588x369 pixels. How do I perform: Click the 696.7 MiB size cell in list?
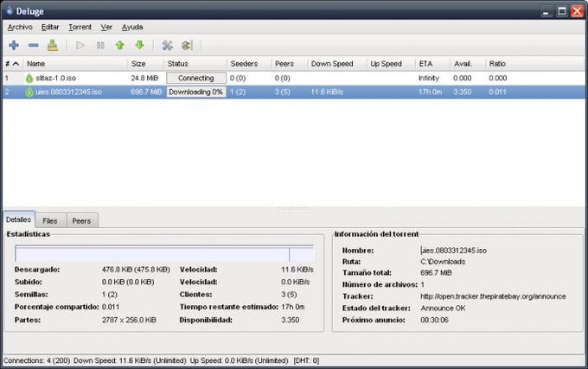(146, 92)
